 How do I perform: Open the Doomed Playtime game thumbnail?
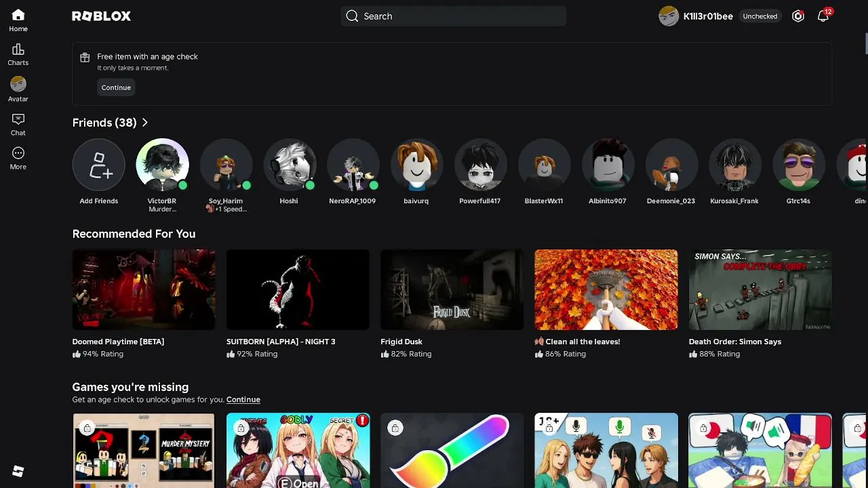tap(144, 289)
